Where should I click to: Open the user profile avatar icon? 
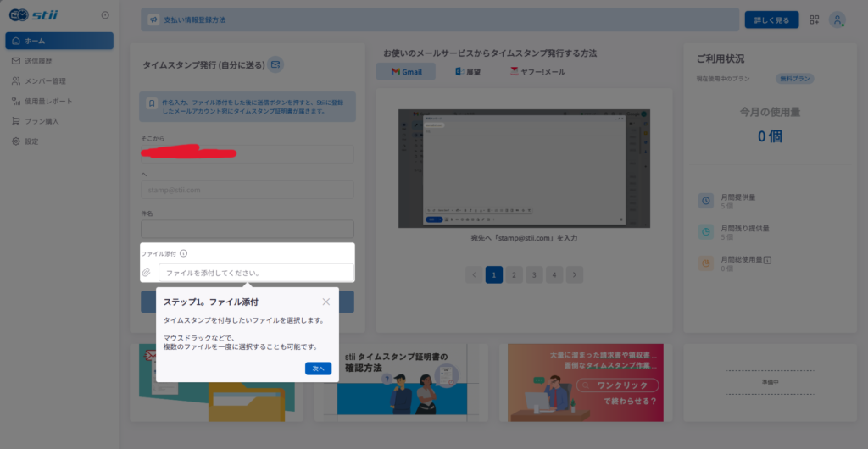837,19
